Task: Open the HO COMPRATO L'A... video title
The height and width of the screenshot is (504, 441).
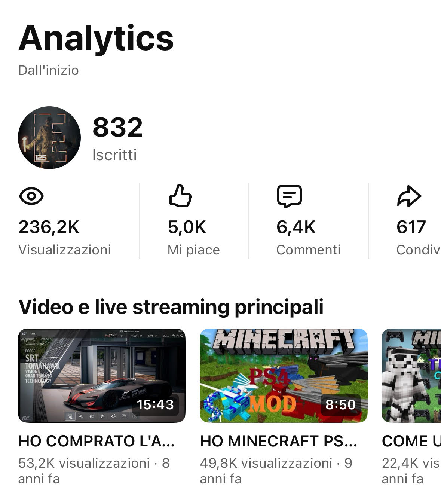Action: (97, 441)
